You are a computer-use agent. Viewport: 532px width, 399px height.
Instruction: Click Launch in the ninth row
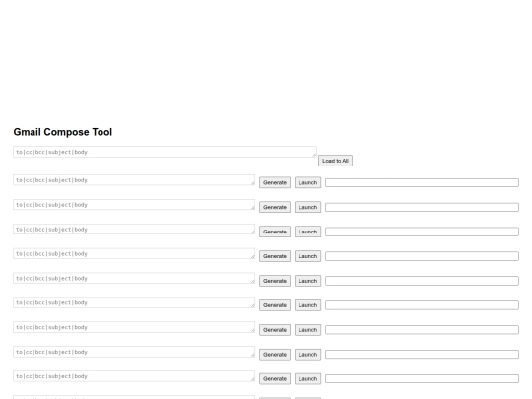pos(307,379)
